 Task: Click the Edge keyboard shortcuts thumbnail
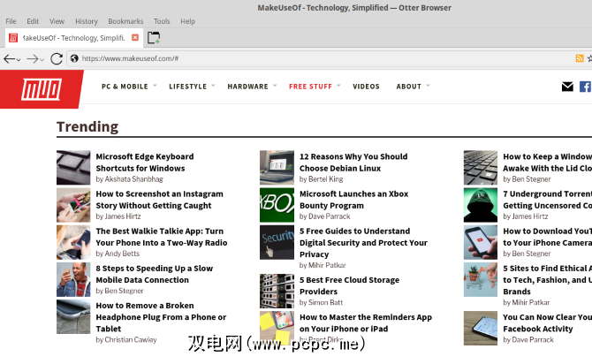(73, 168)
